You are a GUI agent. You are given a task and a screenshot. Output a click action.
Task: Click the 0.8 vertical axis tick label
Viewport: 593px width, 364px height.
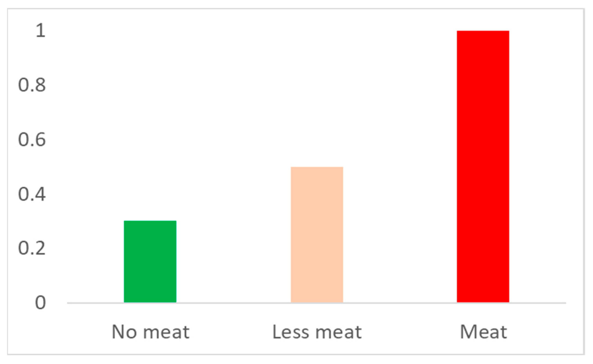click(x=32, y=85)
